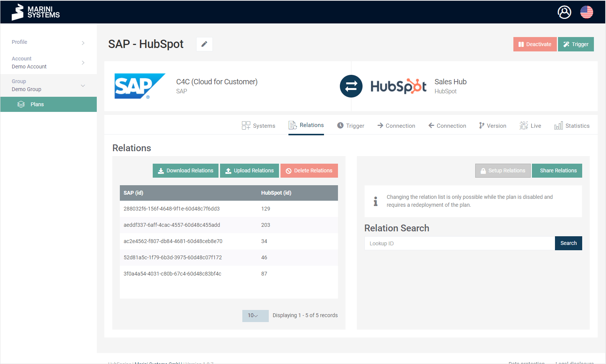Click the Marini Systems logo
The image size is (606, 364).
tap(36, 12)
